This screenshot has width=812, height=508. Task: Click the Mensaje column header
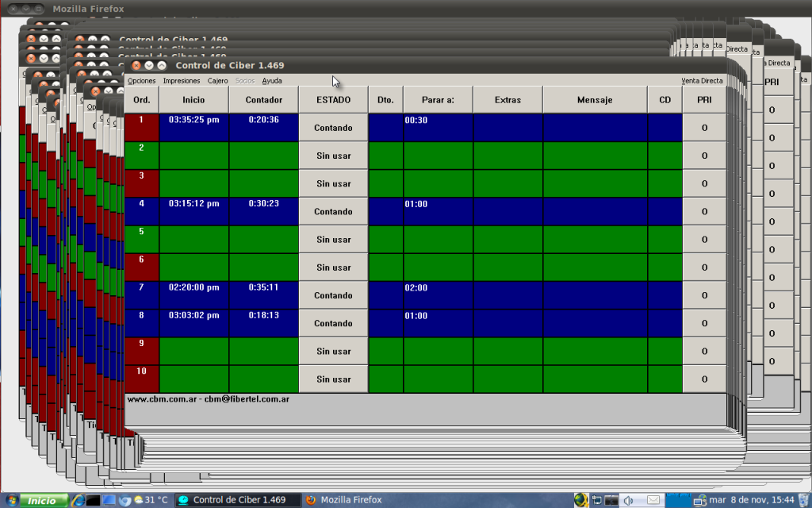point(595,100)
